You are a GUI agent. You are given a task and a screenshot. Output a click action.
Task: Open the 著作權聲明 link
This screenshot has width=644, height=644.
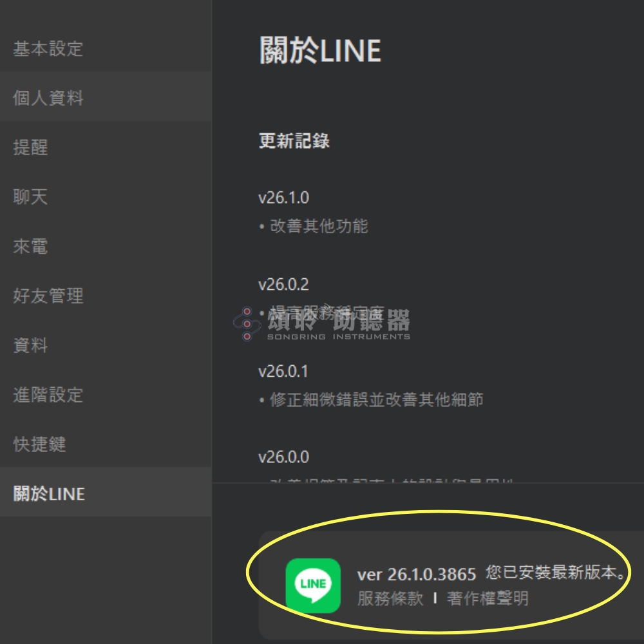[488, 598]
